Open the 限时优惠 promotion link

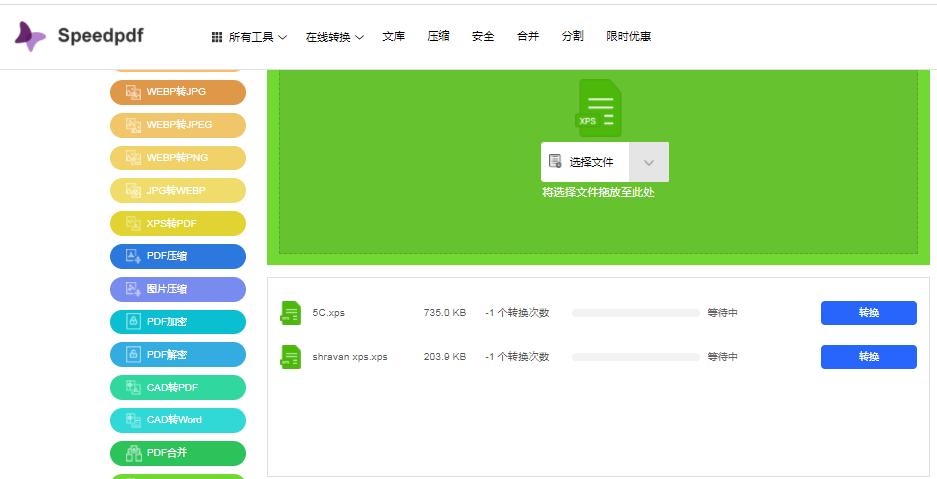click(x=628, y=36)
